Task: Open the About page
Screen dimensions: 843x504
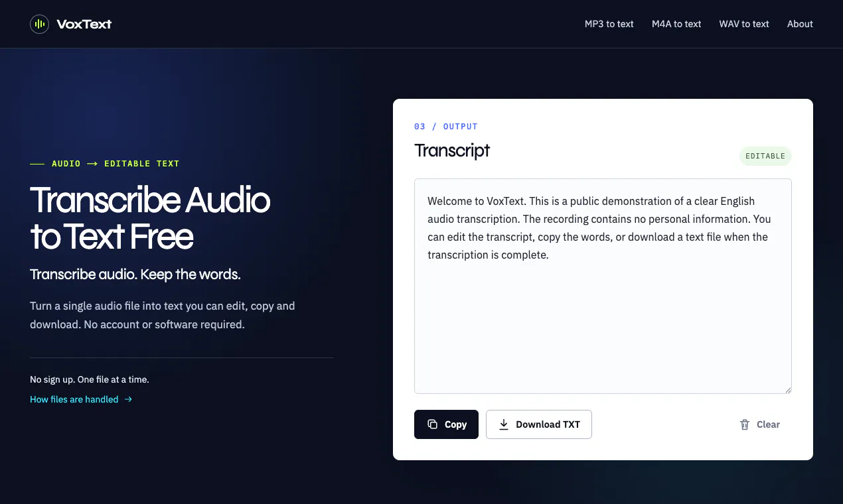Action: click(x=800, y=24)
